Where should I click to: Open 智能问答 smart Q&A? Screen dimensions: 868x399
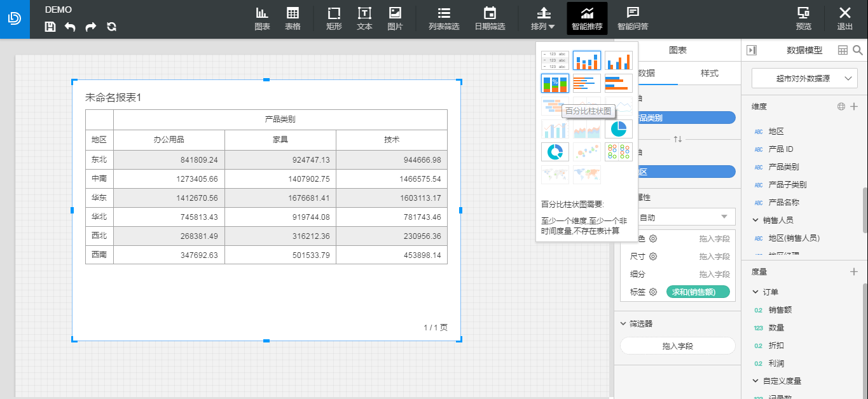coord(633,19)
